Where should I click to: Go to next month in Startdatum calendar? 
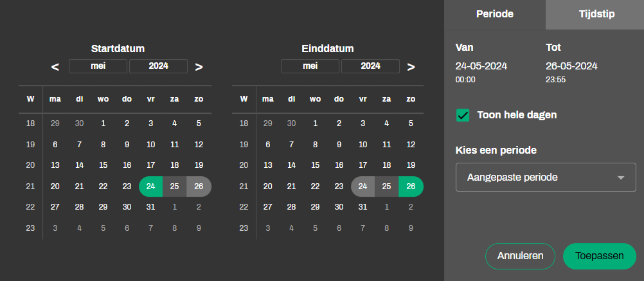click(199, 67)
